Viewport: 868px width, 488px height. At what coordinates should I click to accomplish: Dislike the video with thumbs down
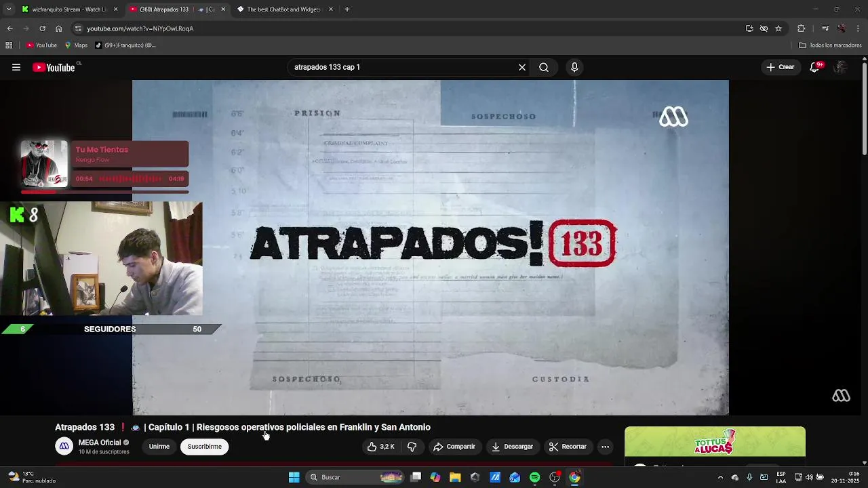(412, 447)
